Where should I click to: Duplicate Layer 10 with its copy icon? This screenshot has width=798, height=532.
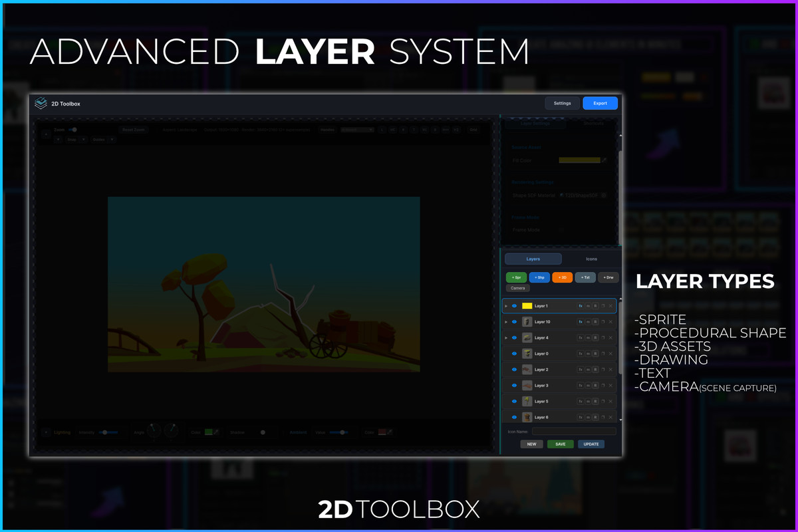tap(602, 322)
